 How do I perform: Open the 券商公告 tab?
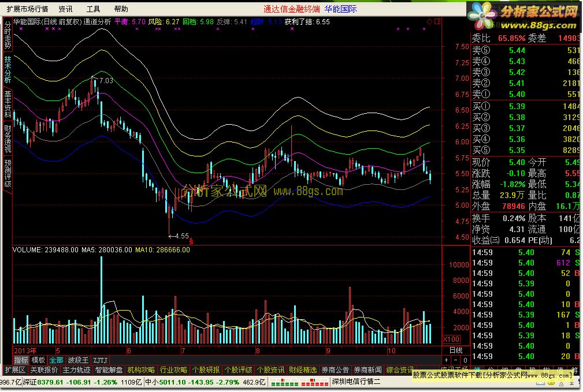(335, 370)
